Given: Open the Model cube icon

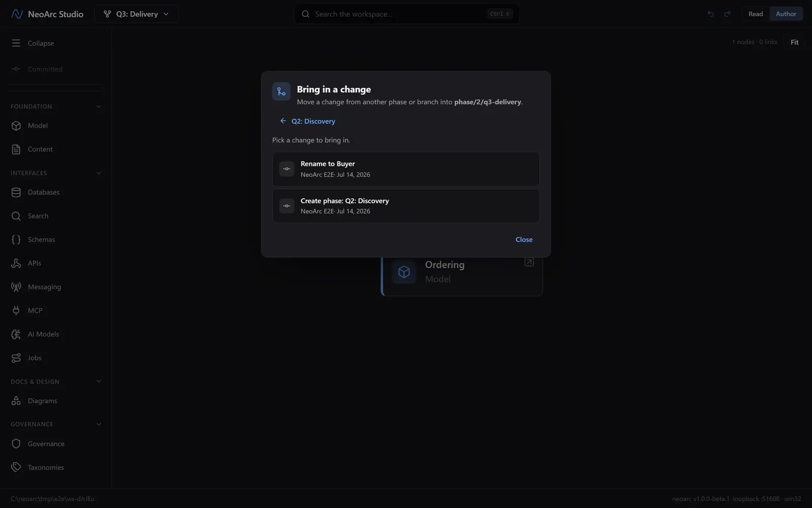Looking at the screenshot, I should coord(16,125).
